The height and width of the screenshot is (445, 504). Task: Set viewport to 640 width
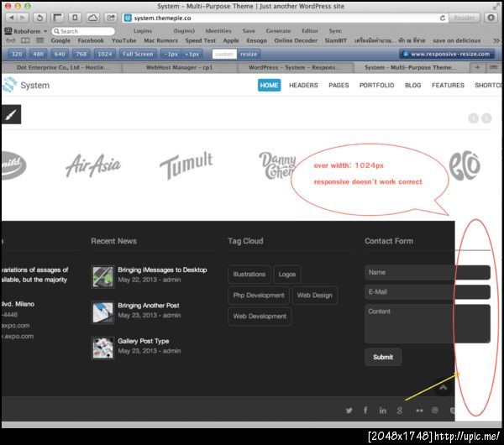point(60,54)
